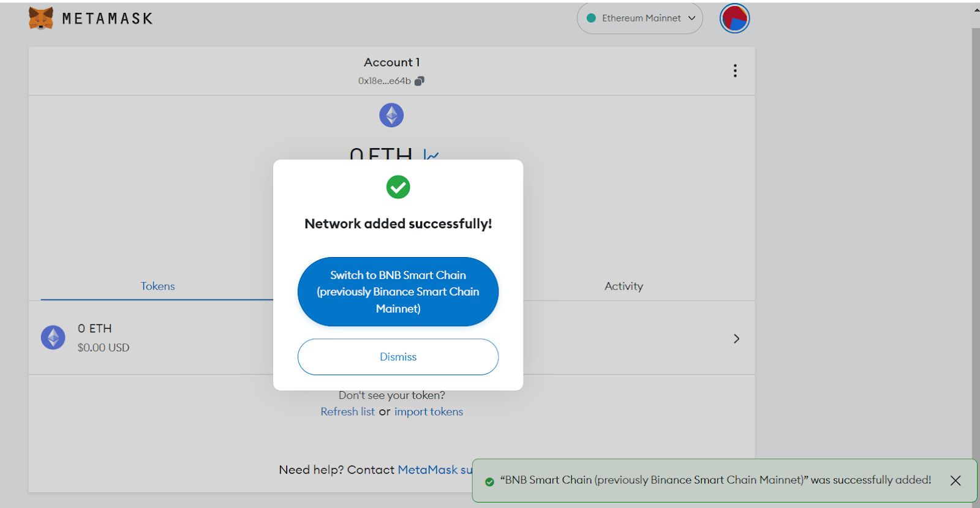Click the import tokens link

point(429,412)
